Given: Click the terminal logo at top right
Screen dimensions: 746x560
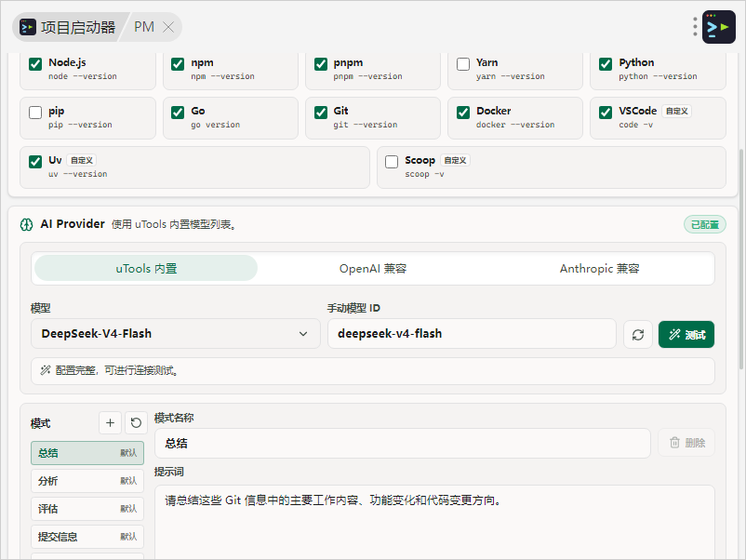Looking at the screenshot, I should pos(718,27).
